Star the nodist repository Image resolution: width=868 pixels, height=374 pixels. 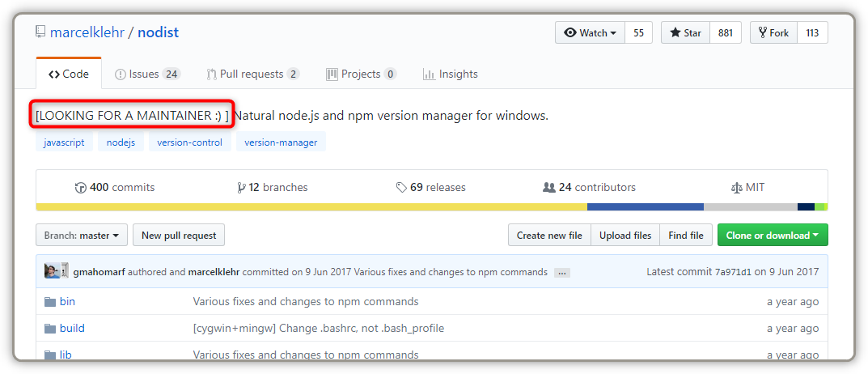[x=685, y=32]
